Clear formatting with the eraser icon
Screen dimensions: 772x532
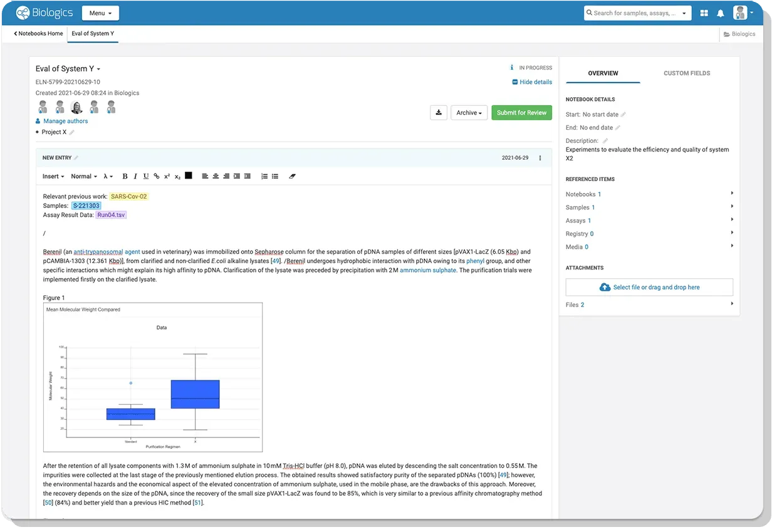(292, 177)
